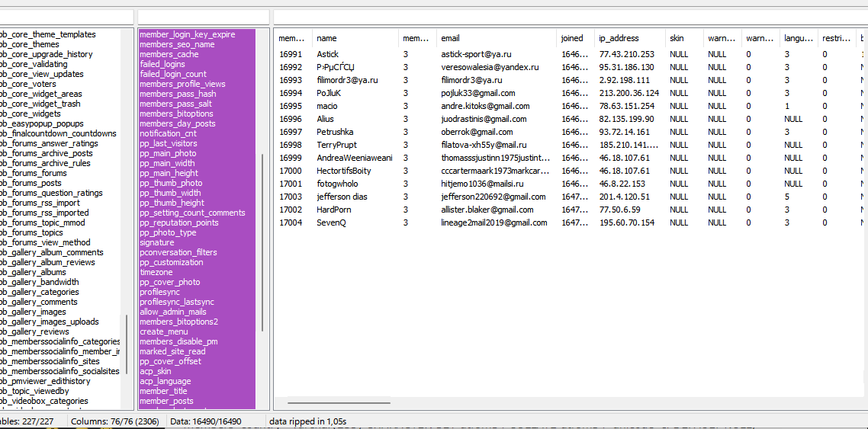Screen dimensions: 868x429
Task: Select the ob_forums_posts table in the list
Action: (31, 183)
